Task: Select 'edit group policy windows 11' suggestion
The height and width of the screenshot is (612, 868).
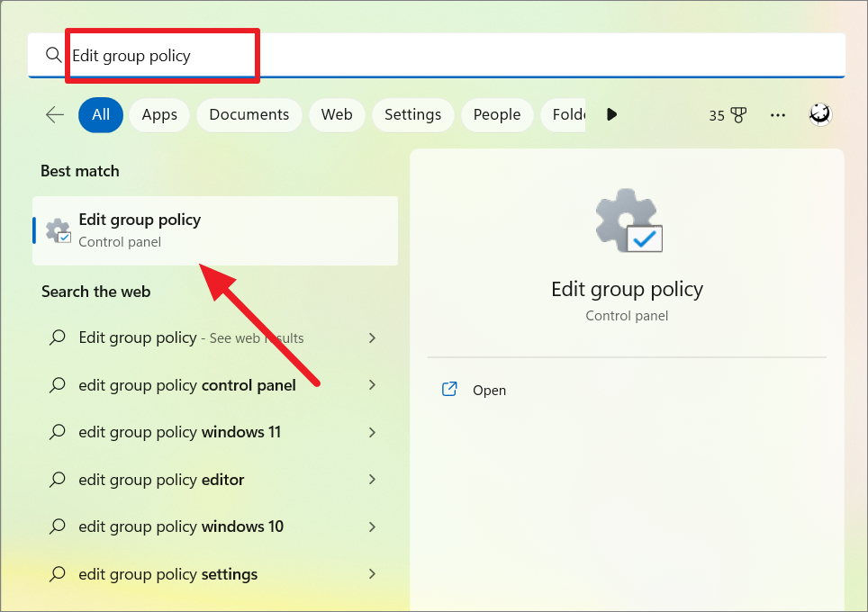Action: point(180,432)
